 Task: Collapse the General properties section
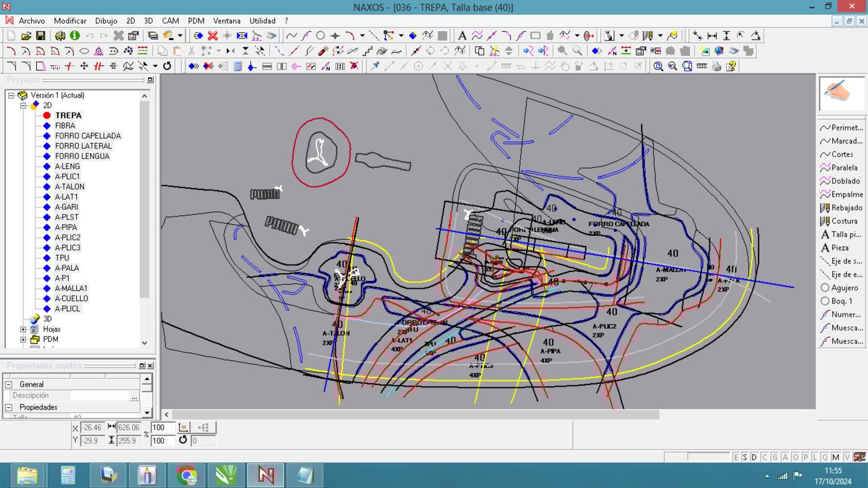tap(9, 384)
